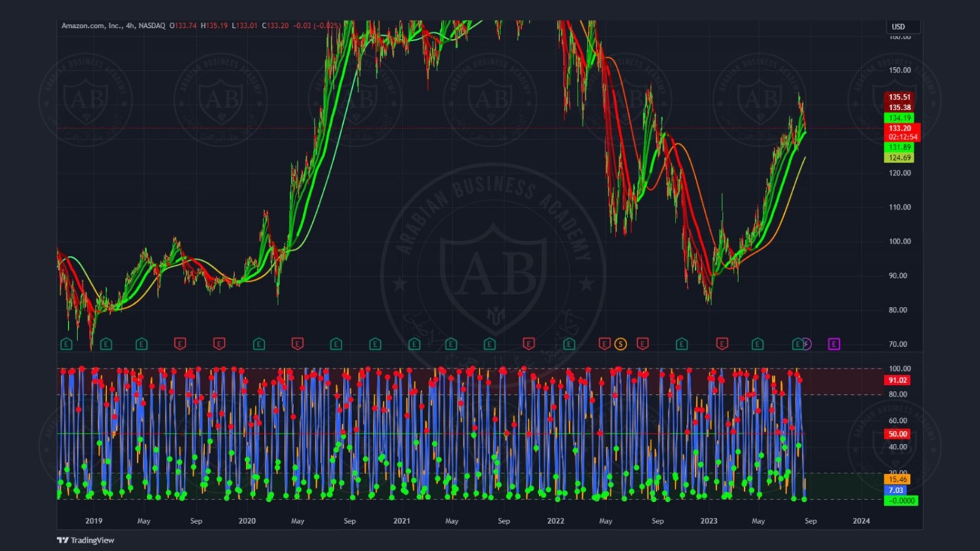
Task: Click the 2019 label on the time axis
Action: click(x=93, y=521)
